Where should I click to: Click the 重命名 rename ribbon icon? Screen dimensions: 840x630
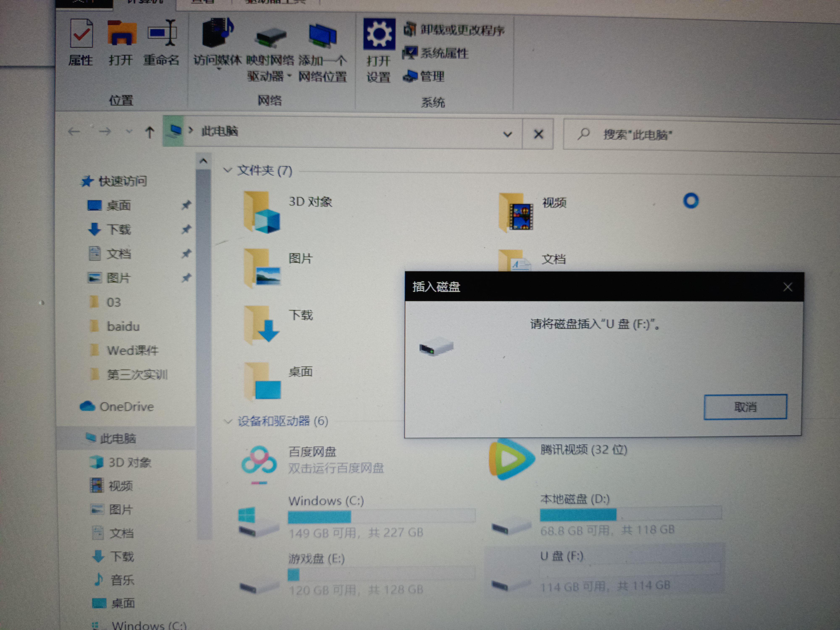tap(162, 43)
